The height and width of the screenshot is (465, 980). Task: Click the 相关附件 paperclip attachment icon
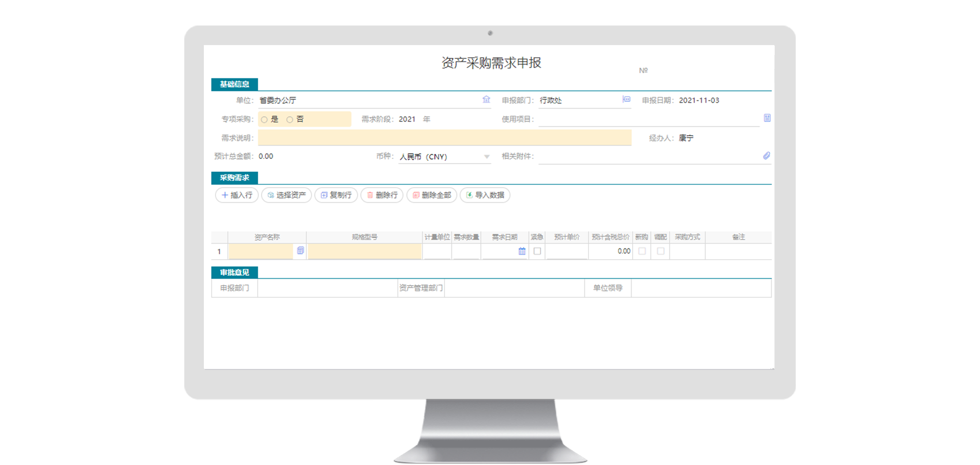766,156
